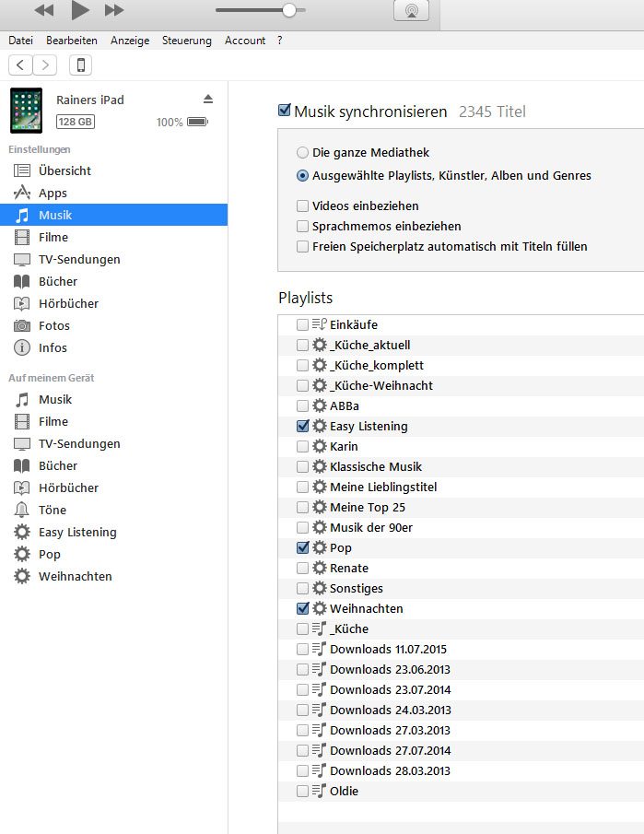Screen dimensions: 644x834
Task: Click the battery level icon
Action: pos(197,122)
